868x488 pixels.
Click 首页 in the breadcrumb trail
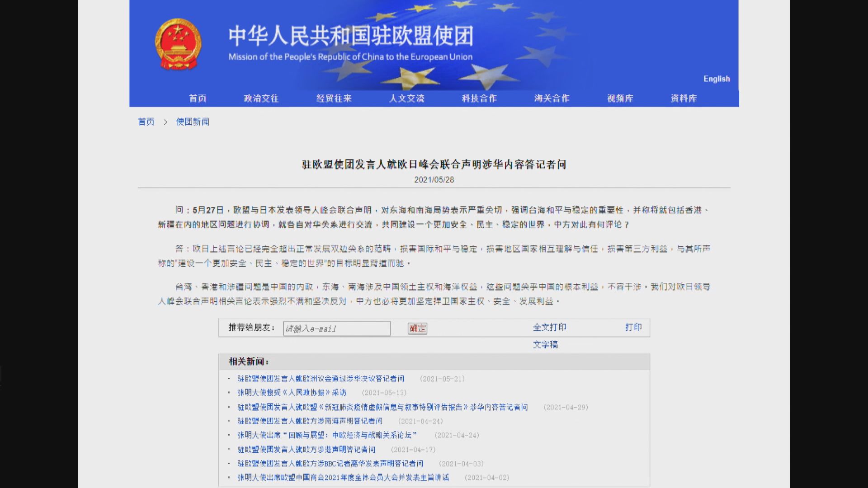pyautogui.click(x=146, y=122)
